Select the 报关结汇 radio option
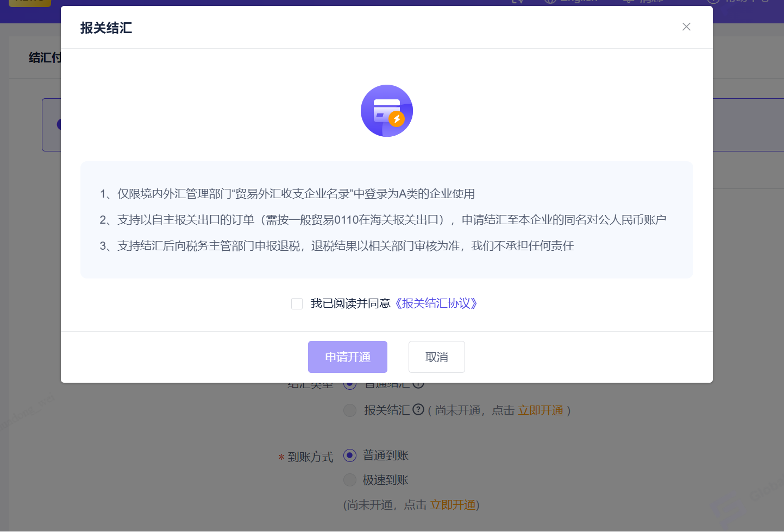 [350, 410]
